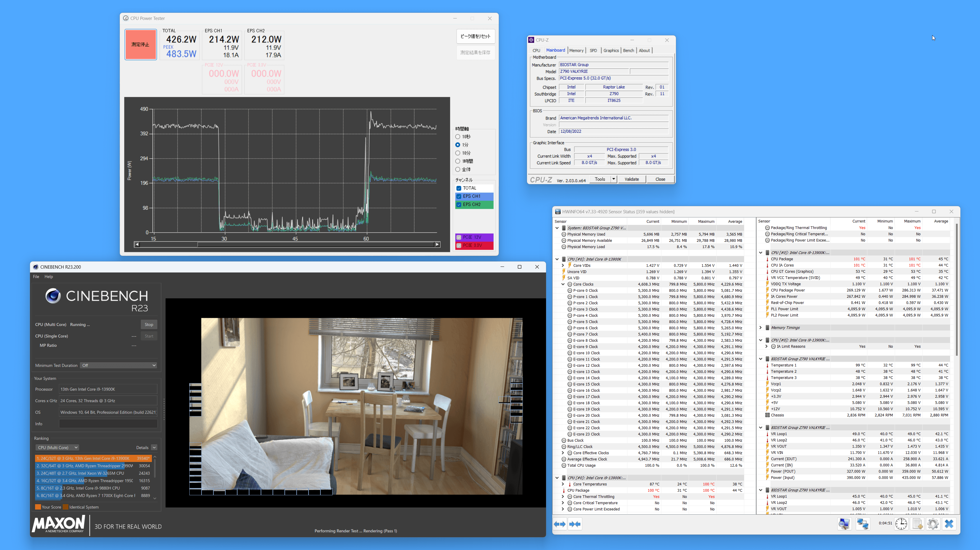Click brown Identical System color swatch
980x550 pixels.
[x=65, y=507]
